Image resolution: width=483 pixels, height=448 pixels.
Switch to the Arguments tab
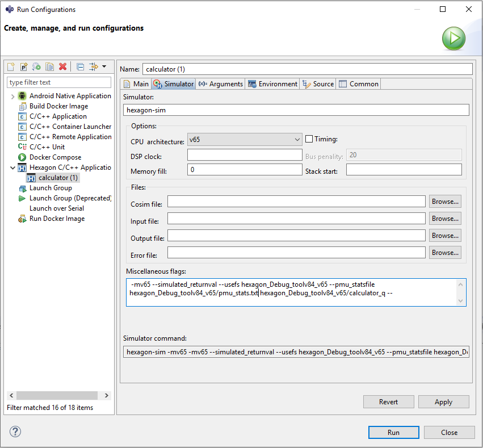click(x=221, y=84)
